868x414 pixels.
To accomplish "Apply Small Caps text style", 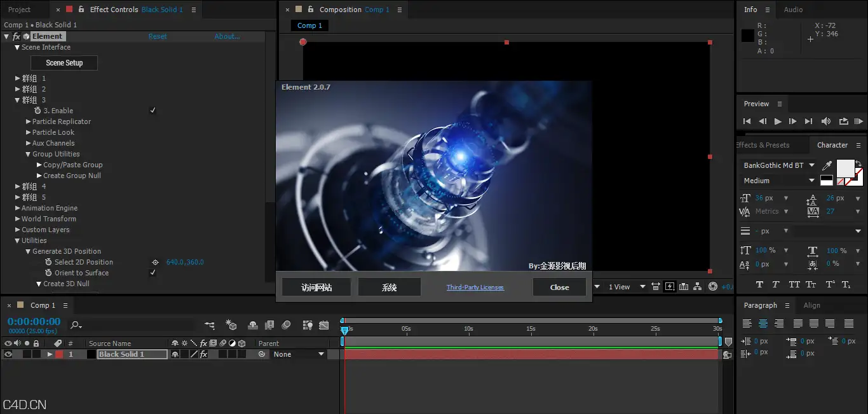I will (x=811, y=284).
